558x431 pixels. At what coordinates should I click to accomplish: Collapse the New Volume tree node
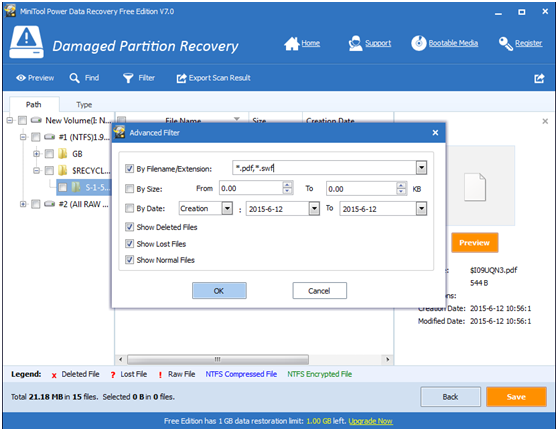[x=10, y=120]
